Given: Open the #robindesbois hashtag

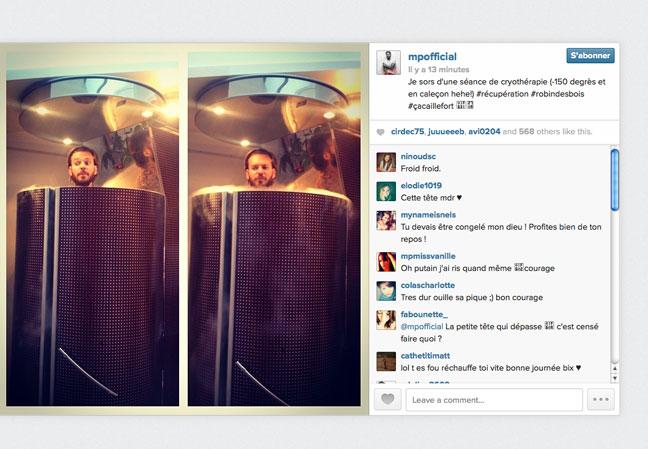Looking at the screenshot, I should point(557,94).
